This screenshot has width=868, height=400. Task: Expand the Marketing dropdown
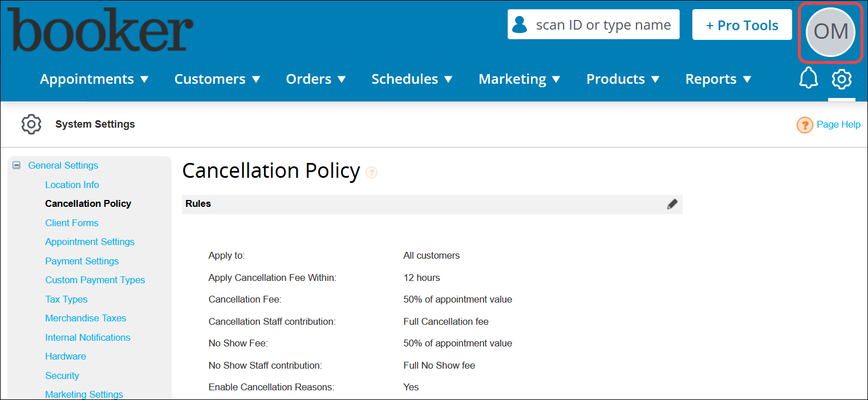[x=519, y=79]
